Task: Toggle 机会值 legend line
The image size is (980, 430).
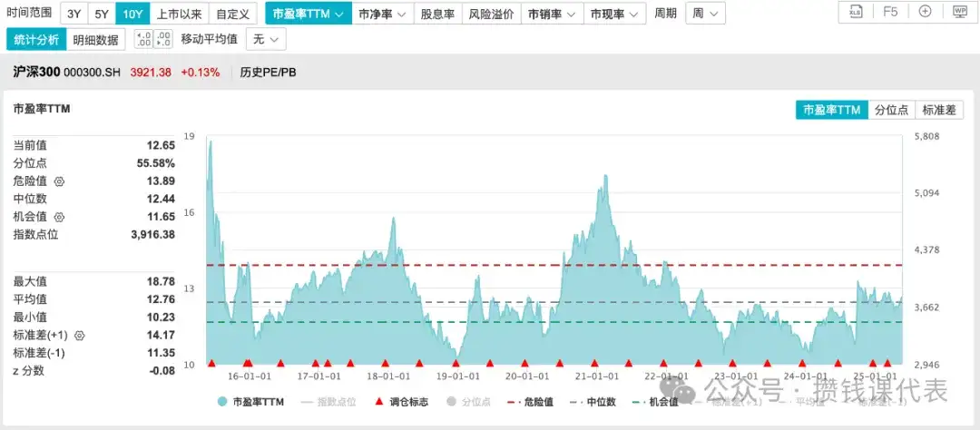Action: coord(656,402)
